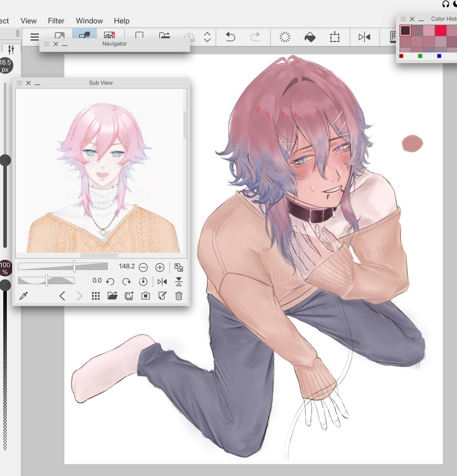Image resolution: width=457 pixels, height=476 pixels.
Task: Rotate Sub View image counterclockwise
Action: tap(110, 282)
